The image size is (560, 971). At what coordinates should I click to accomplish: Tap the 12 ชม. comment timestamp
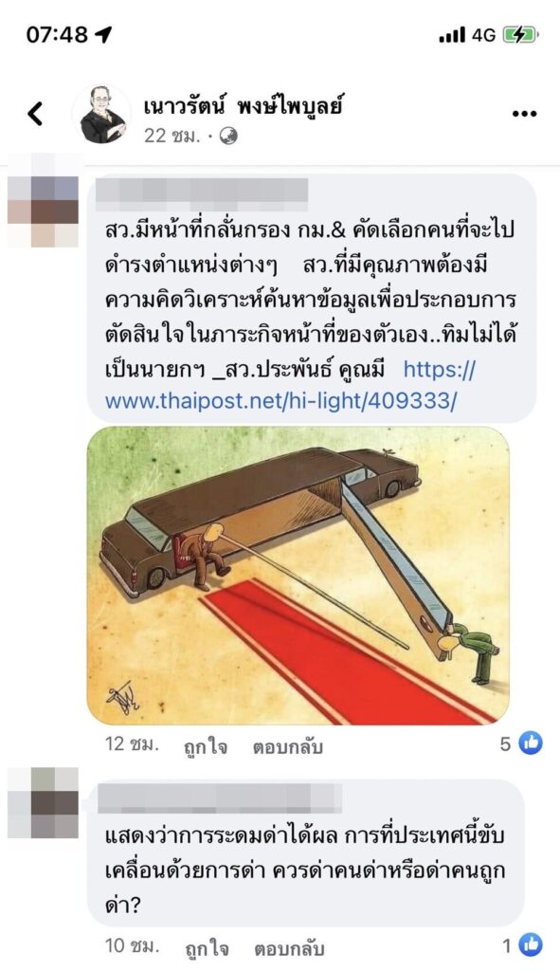[132, 743]
